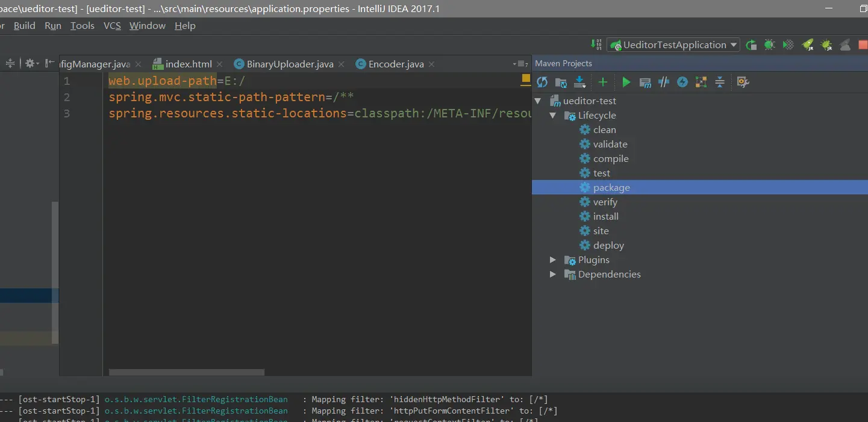The height and width of the screenshot is (422, 868).
Task: Click the yellow inspection indicator square
Action: (x=526, y=79)
